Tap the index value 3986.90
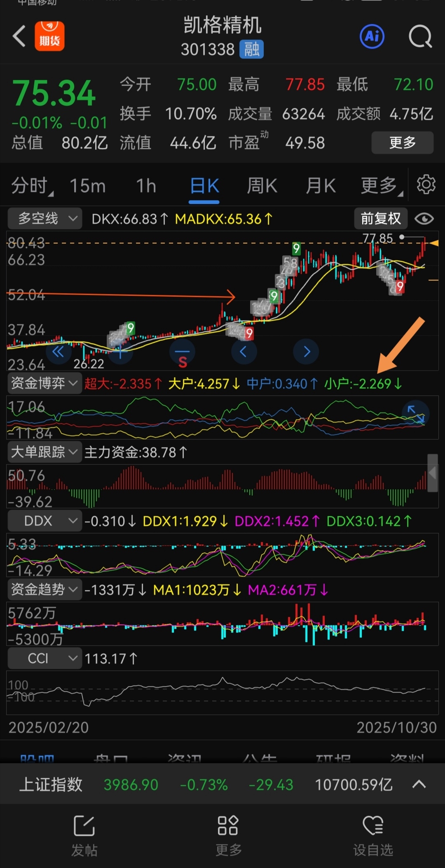Image resolution: width=445 pixels, height=868 pixels. tap(131, 784)
